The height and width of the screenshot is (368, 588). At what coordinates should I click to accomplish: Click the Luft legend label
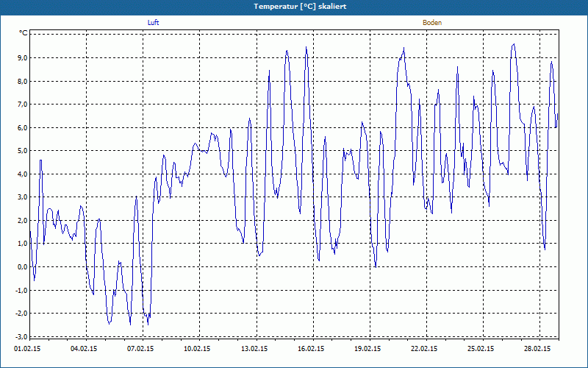click(x=154, y=23)
